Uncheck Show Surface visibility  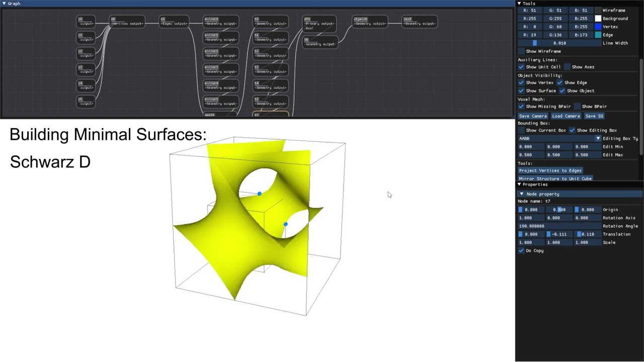pos(521,91)
